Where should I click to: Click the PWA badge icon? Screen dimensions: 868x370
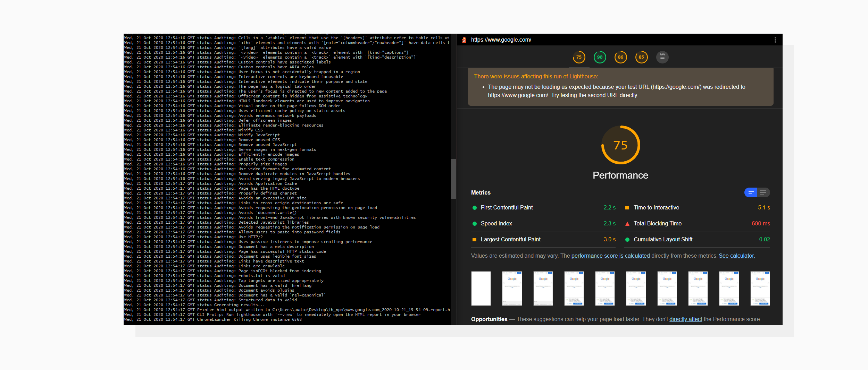(662, 57)
